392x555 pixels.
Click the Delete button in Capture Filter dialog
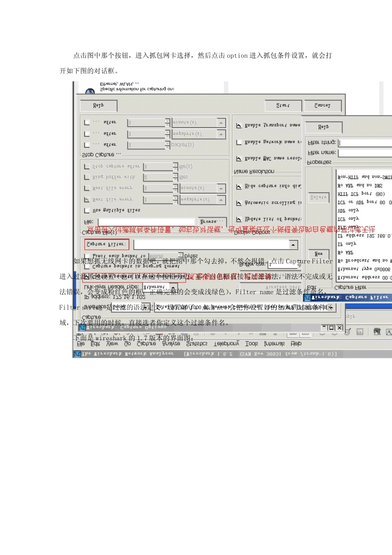(x=319, y=197)
